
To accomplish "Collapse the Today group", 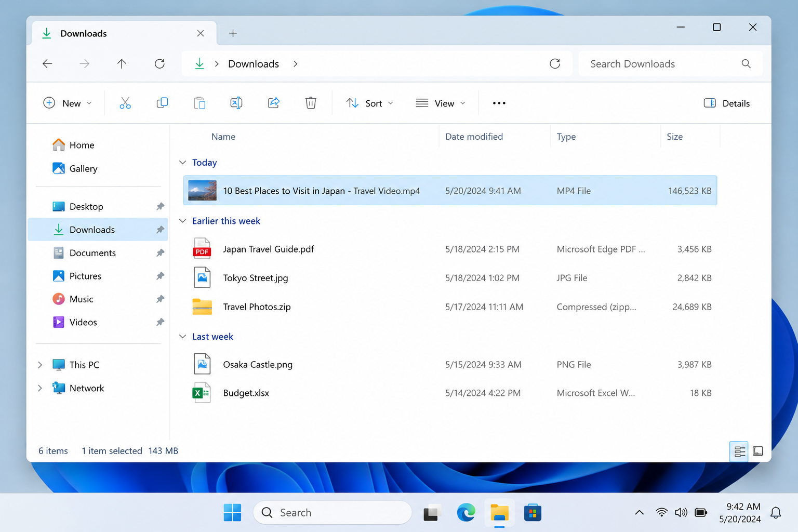I will tap(182, 162).
